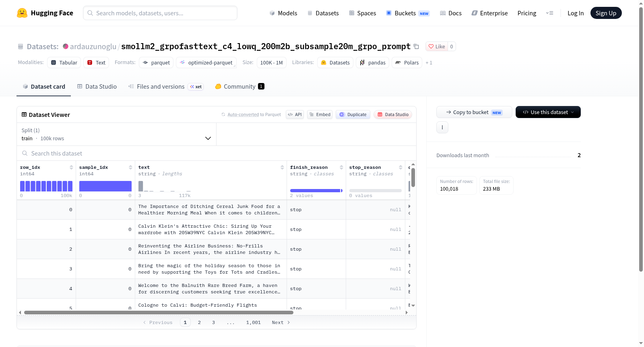The width and height of the screenshot is (644, 347).
Task: Open the Buckets nav item
Action: click(x=408, y=13)
